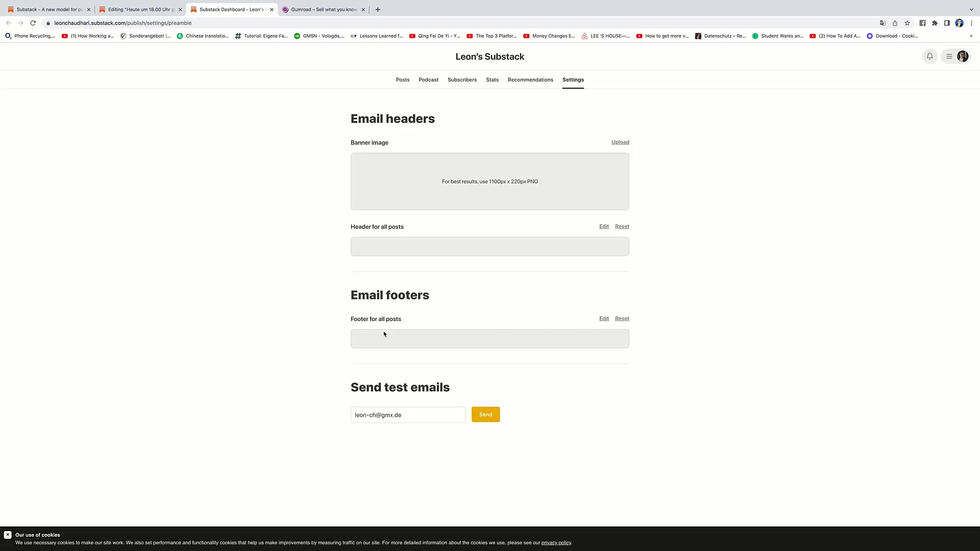Screen dimensions: 980x551
Task: Click the header for all posts preview box
Action: [x=489, y=246]
